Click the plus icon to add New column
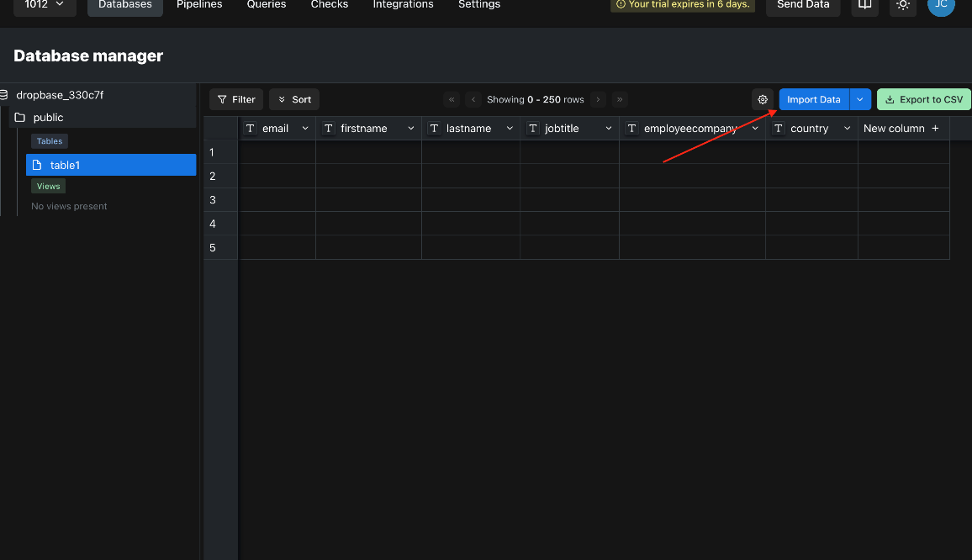 coord(935,129)
